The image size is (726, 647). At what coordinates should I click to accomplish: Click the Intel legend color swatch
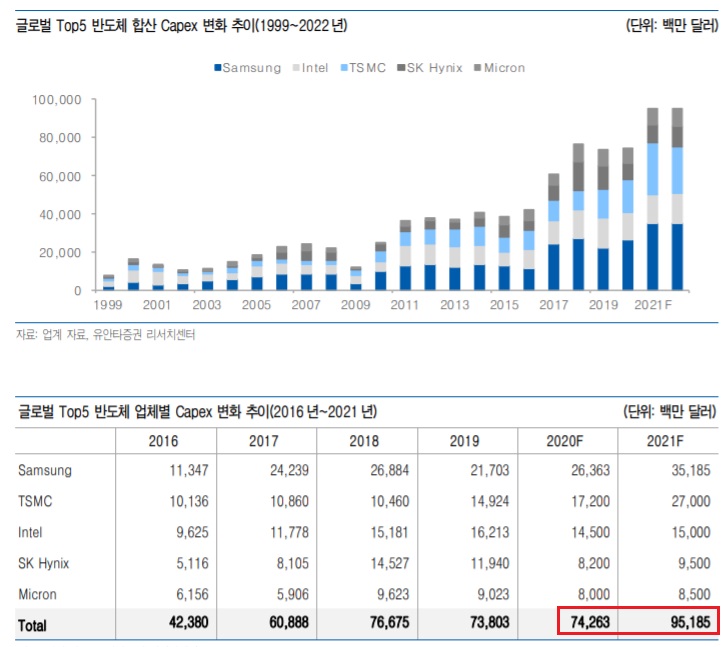click(297, 68)
